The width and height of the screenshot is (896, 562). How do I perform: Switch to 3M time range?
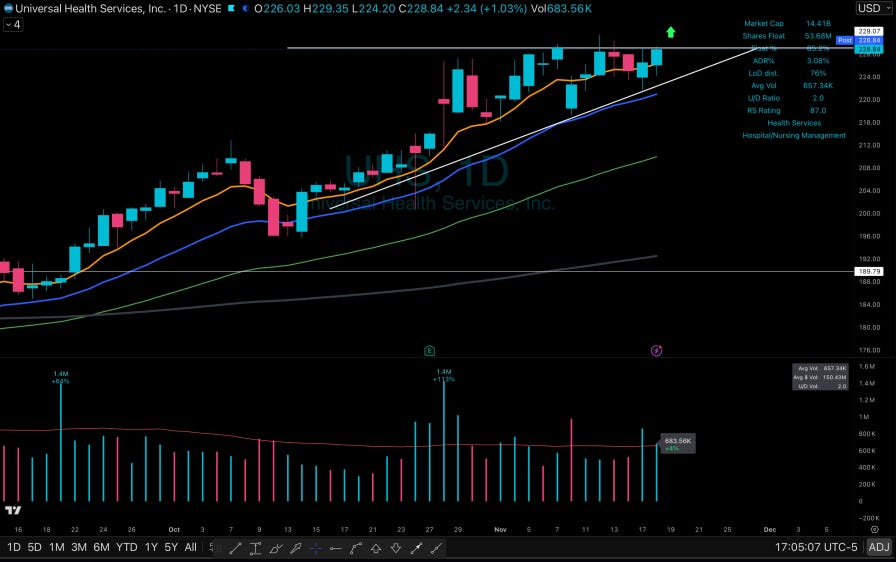coord(79,547)
